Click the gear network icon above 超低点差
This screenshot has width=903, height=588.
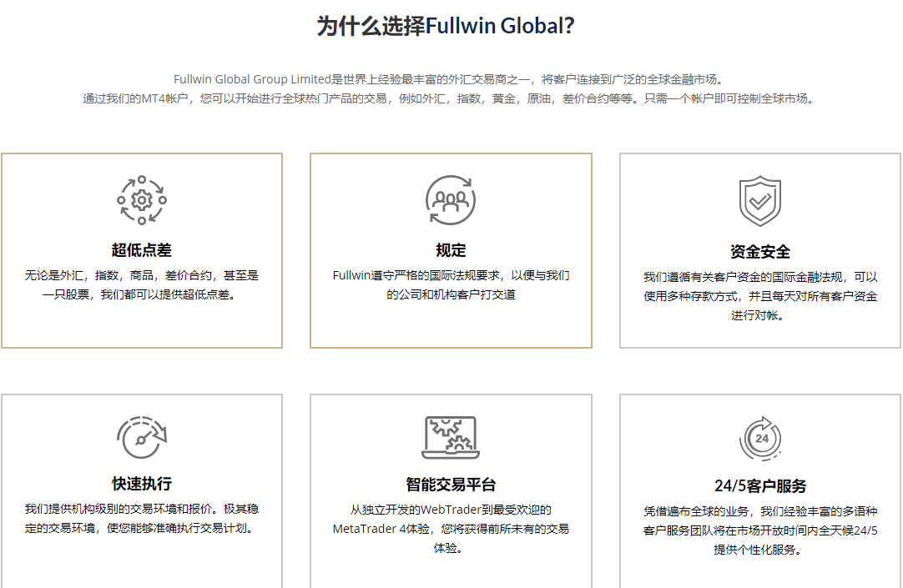142,200
